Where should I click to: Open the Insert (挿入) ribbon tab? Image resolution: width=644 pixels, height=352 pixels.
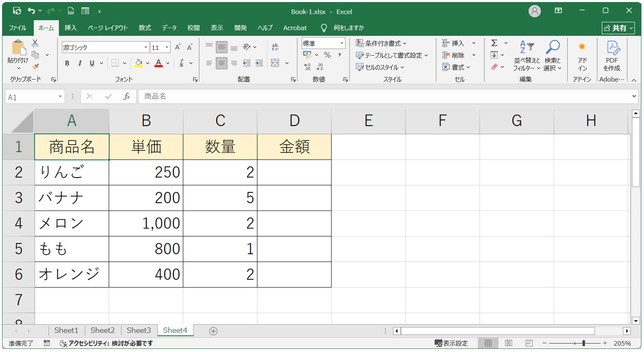71,28
